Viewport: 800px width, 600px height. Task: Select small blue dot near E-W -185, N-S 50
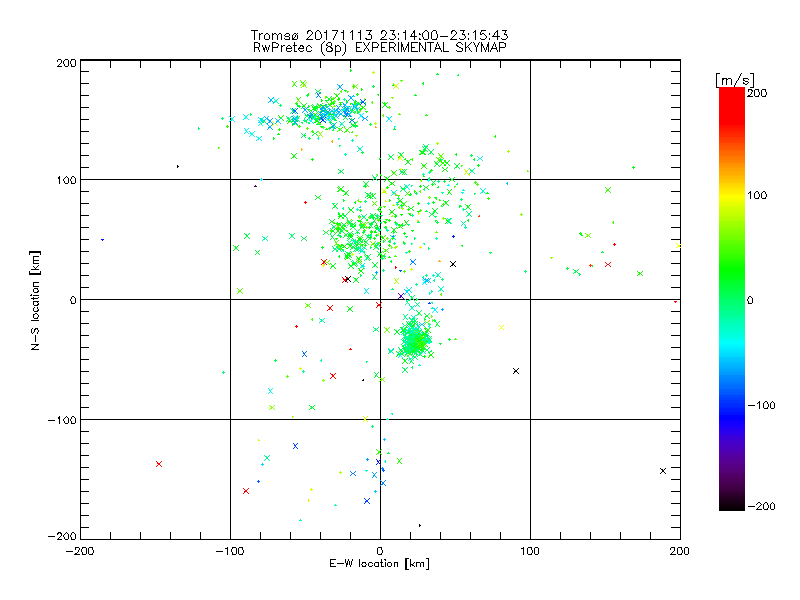coord(103,240)
